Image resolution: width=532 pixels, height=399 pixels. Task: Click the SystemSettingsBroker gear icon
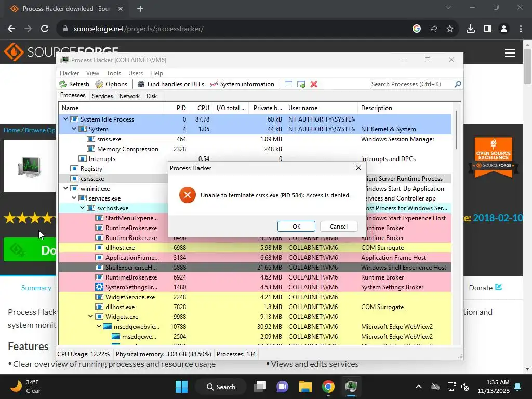click(x=99, y=287)
